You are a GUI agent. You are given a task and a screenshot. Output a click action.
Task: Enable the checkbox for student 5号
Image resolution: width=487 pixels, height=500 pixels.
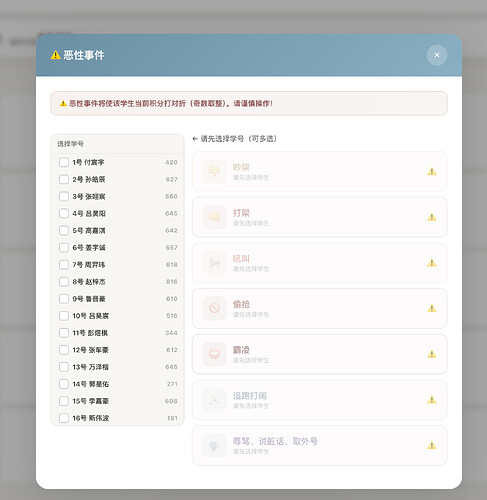(x=64, y=230)
